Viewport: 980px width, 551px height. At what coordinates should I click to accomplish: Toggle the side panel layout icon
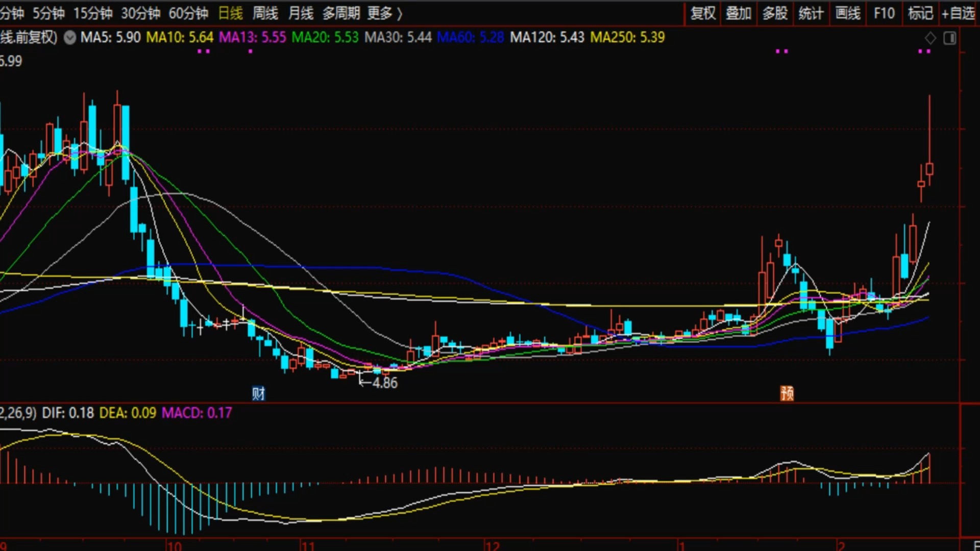(949, 38)
